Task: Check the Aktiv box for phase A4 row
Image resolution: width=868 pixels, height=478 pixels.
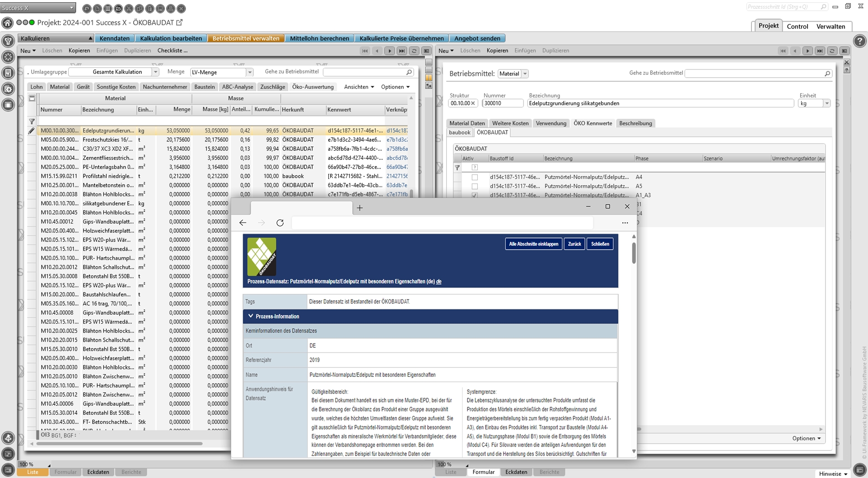Action: [475, 177]
